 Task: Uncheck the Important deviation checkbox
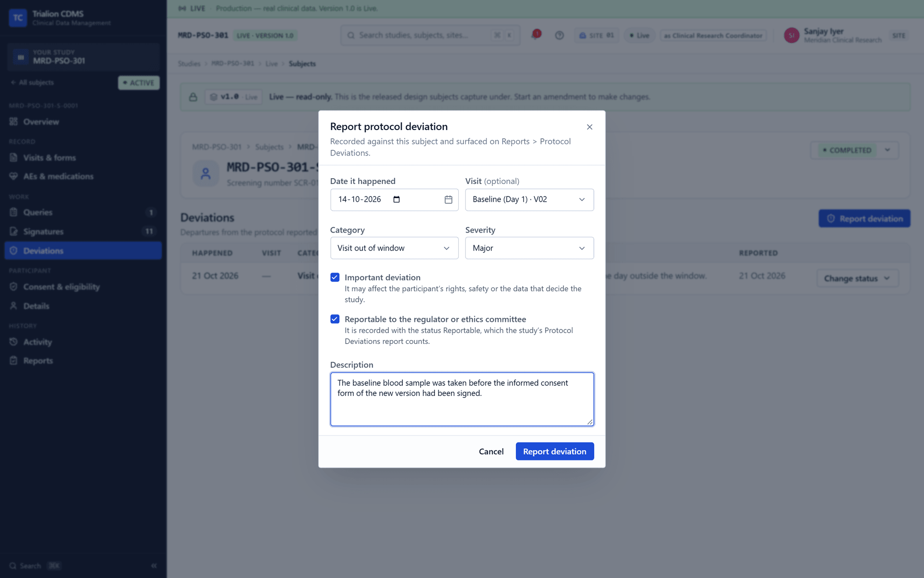coord(335,277)
